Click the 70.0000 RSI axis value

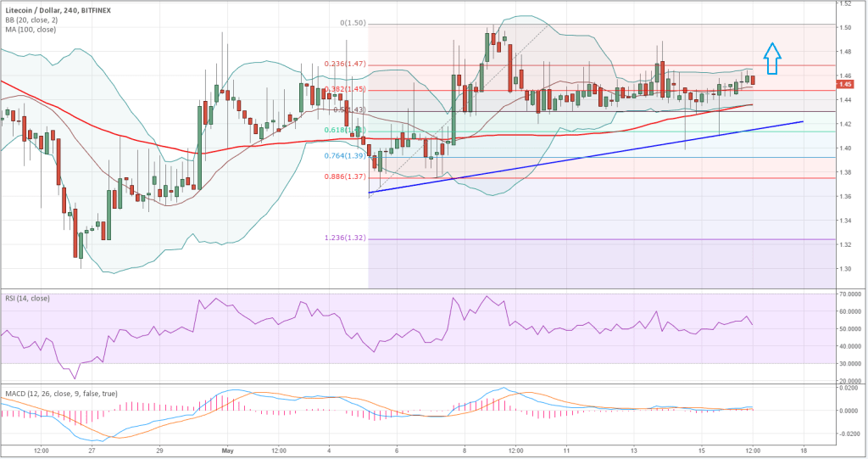852,294
